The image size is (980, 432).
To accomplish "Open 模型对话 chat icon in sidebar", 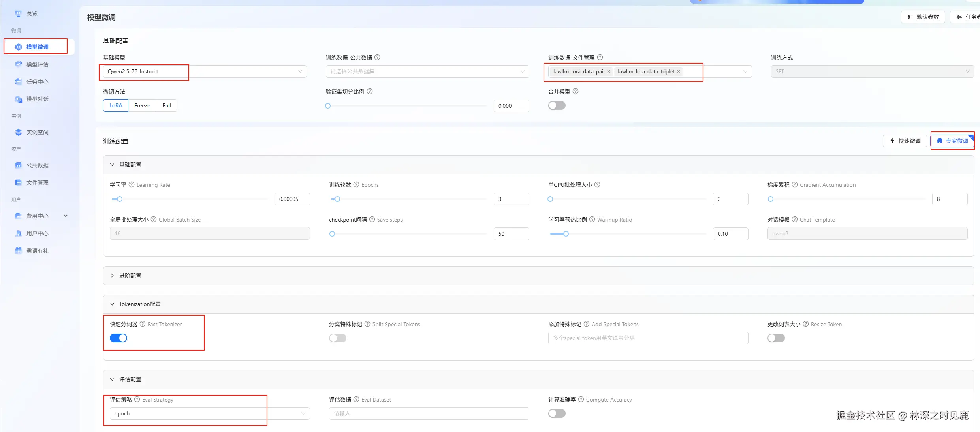I will [x=18, y=99].
